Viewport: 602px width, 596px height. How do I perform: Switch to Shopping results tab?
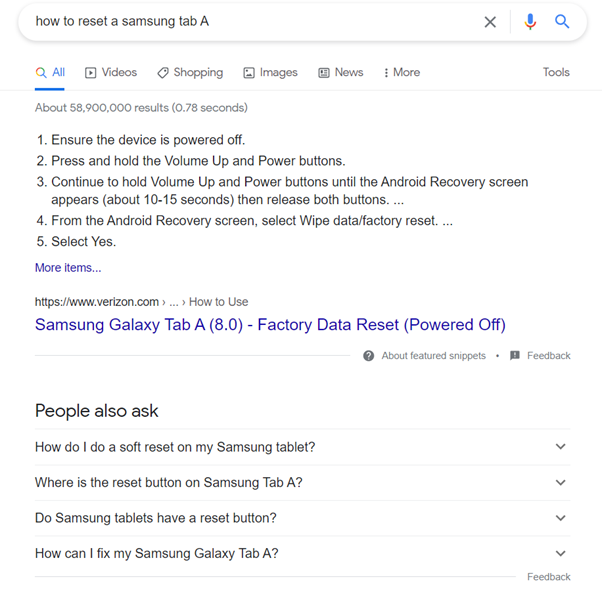190,72
